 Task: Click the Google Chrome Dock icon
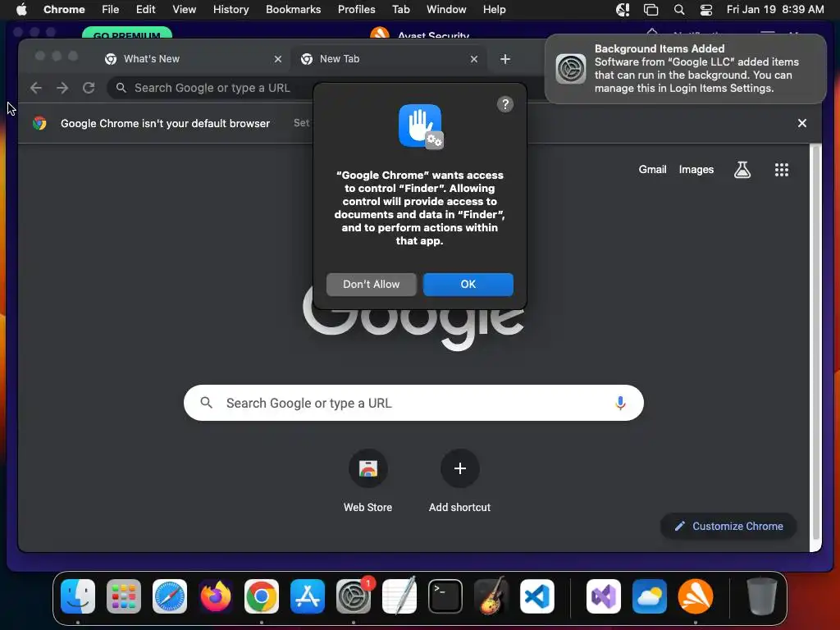[262, 596]
